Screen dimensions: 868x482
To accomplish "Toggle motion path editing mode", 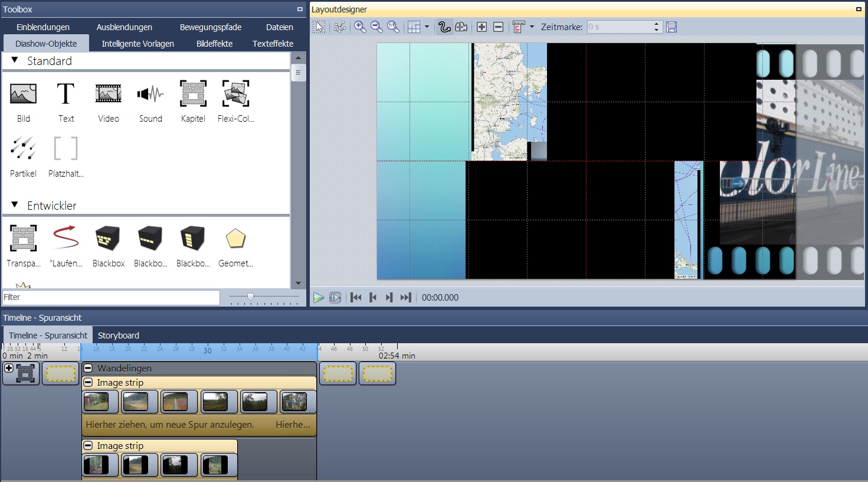I will tap(444, 27).
